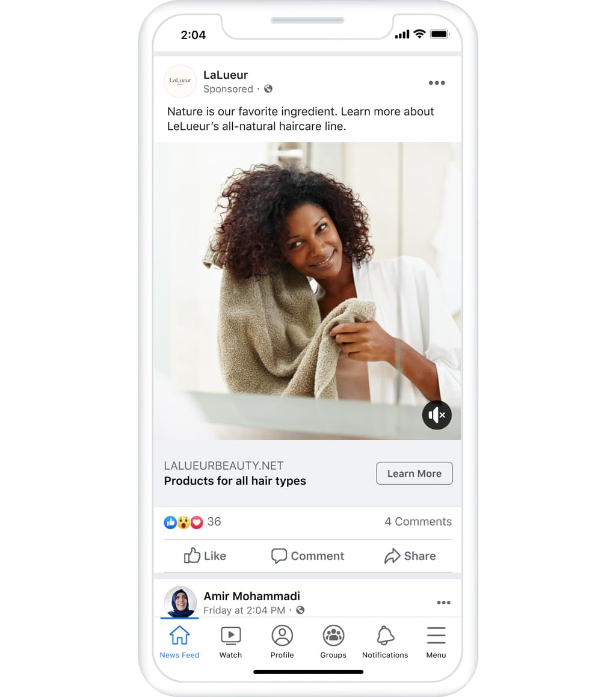The width and height of the screenshot is (616, 697).
Task: Open the Profile tab icon
Action: (282, 636)
